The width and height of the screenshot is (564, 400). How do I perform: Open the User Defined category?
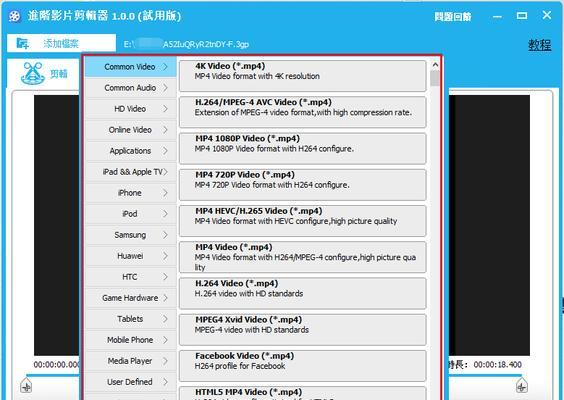(131, 382)
